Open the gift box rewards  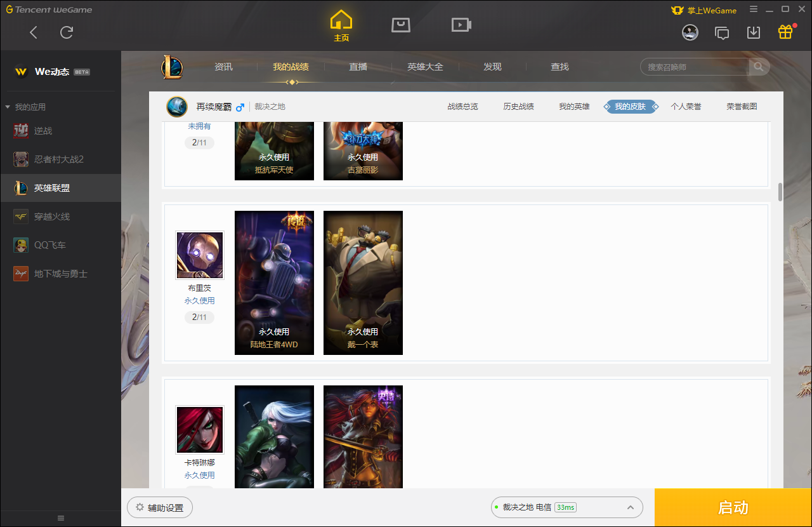coord(785,32)
